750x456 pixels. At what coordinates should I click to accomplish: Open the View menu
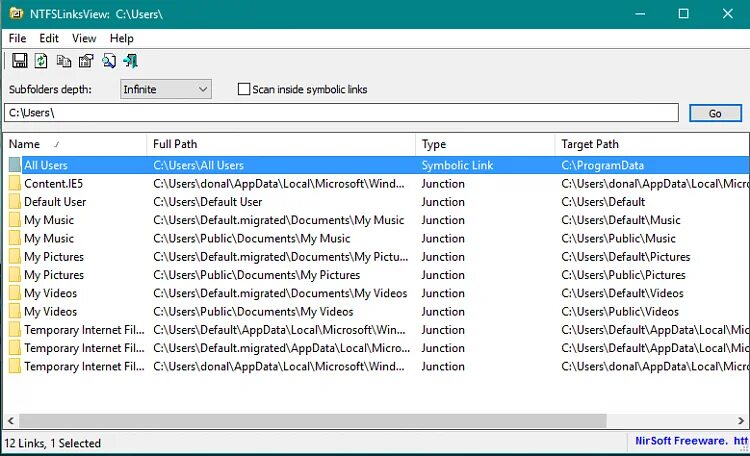point(84,38)
